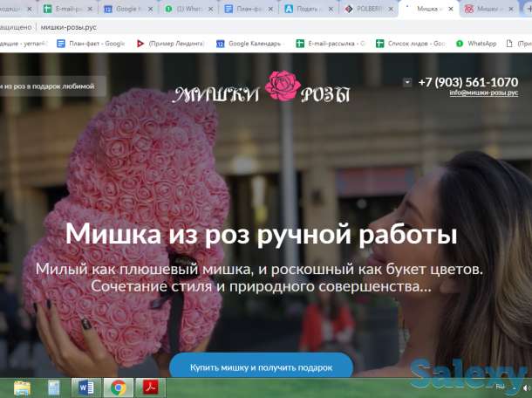Click the Подать tab icon

click(289, 10)
